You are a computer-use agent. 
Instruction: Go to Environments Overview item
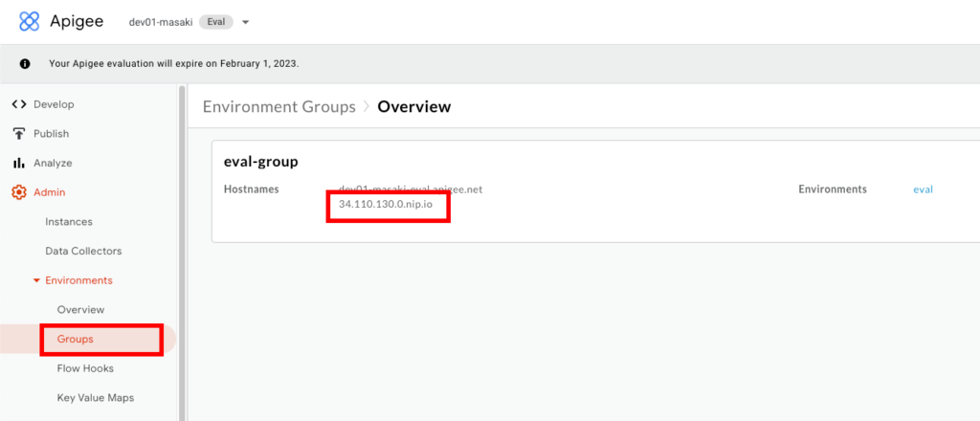tap(80, 310)
